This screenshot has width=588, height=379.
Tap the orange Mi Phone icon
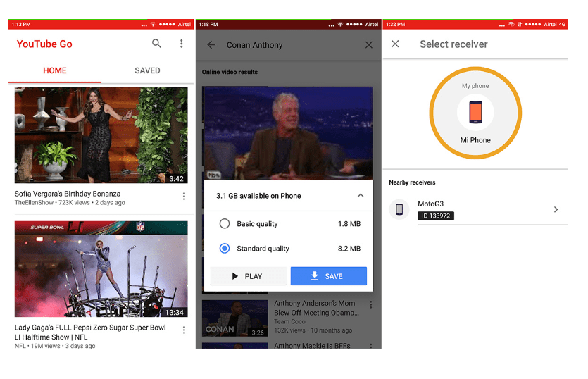(475, 112)
